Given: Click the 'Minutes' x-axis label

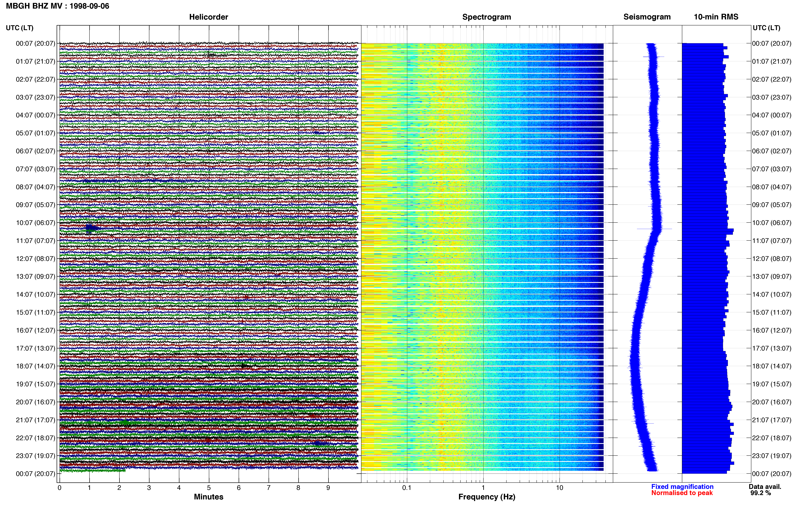Looking at the screenshot, I should tap(209, 497).
